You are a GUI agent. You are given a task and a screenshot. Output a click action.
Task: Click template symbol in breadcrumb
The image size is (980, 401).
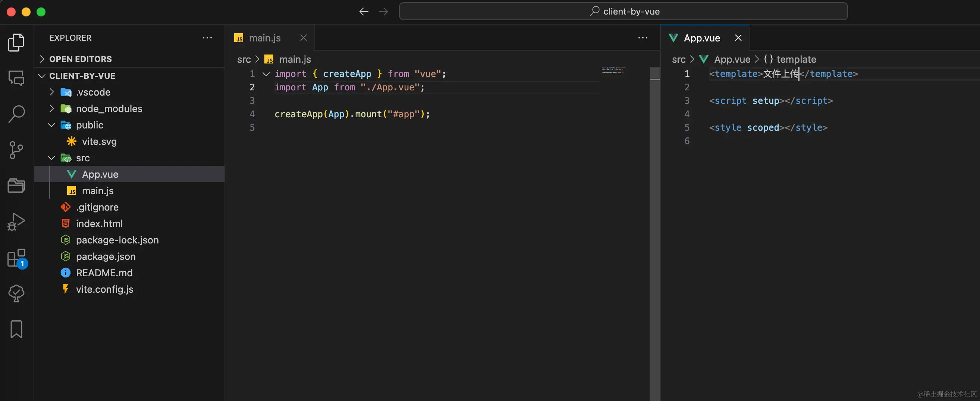[x=796, y=59]
